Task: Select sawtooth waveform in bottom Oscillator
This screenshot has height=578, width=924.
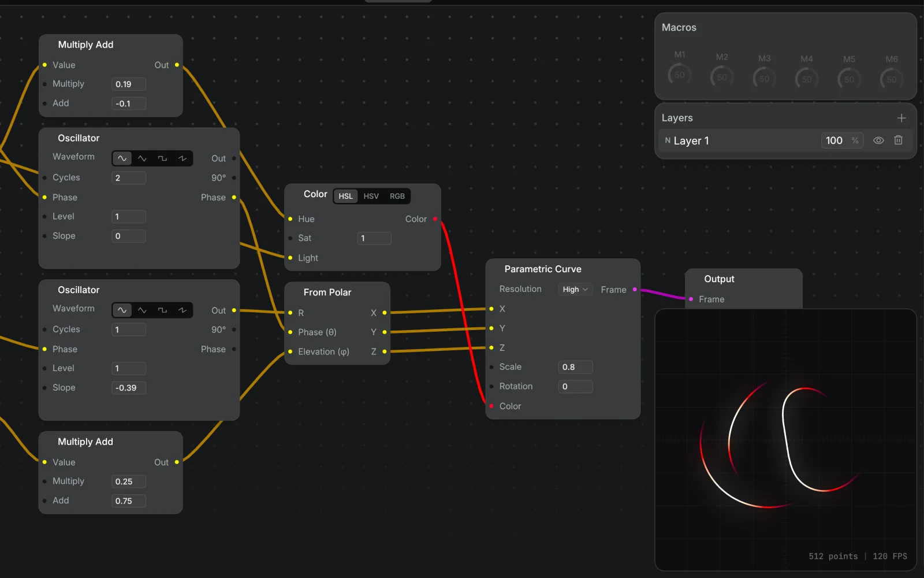Action: [182, 310]
